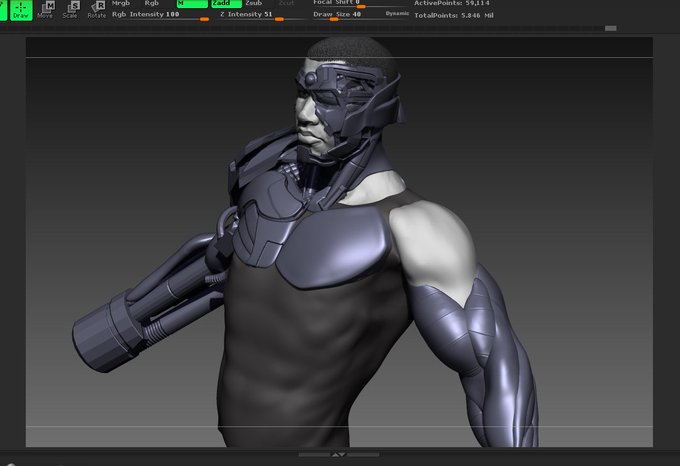Click the gray scrollbar handle under the toolbar
The width and height of the screenshot is (680, 466).
[x=611, y=28]
